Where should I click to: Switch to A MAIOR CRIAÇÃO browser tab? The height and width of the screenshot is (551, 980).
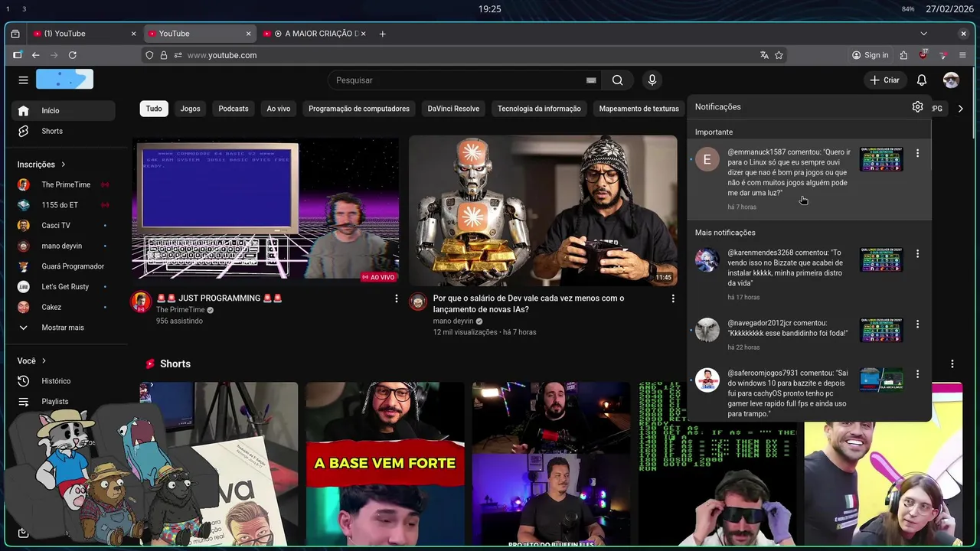pos(314,34)
